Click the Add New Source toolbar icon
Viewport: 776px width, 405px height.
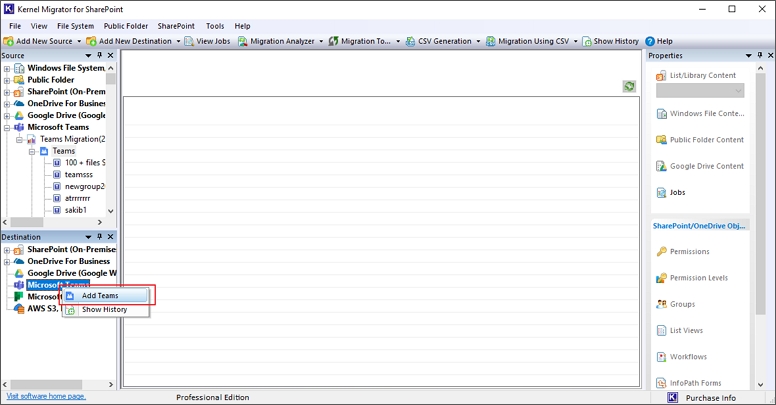coord(8,41)
